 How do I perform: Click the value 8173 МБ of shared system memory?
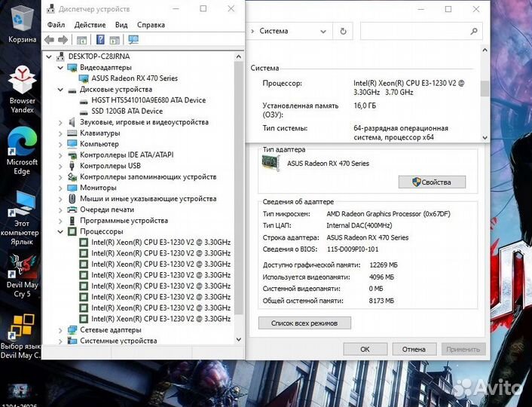pyautogui.click(x=381, y=301)
